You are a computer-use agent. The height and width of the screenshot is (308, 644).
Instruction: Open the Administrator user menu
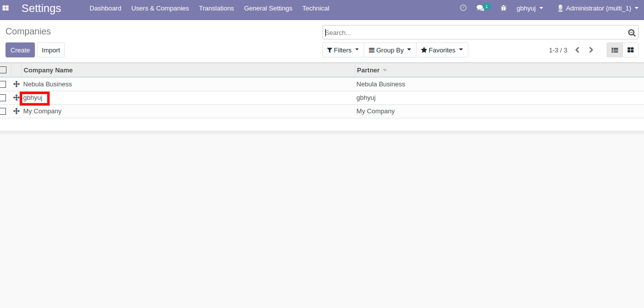pos(598,8)
